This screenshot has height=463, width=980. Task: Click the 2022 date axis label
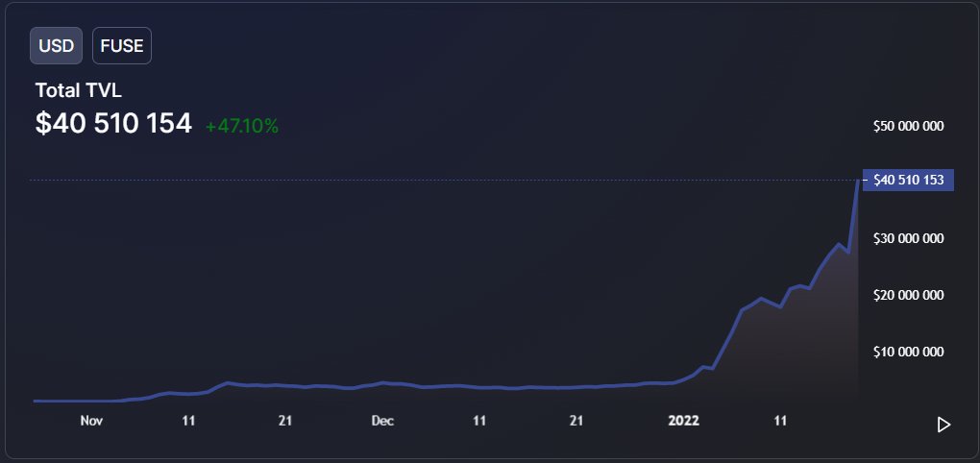coord(684,421)
